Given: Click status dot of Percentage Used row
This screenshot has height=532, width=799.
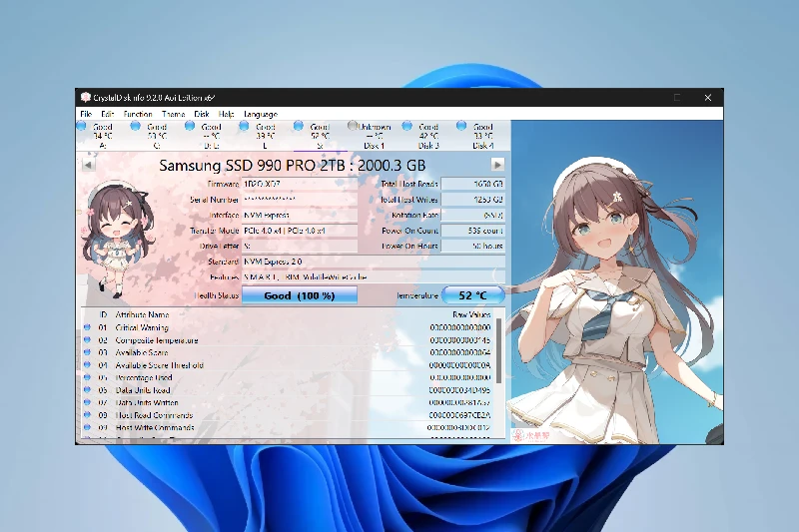Looking at the screenshot, I should coord(87,377).
